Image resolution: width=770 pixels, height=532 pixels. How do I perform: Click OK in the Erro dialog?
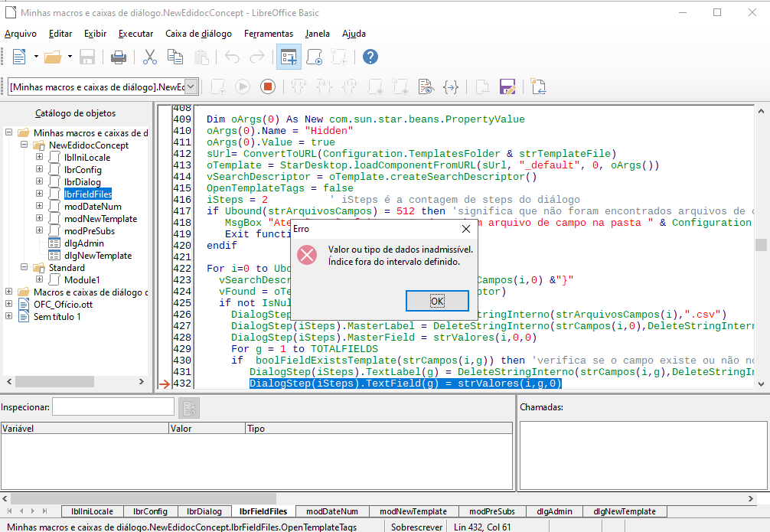pyautogui.click(x=437, y=301)
